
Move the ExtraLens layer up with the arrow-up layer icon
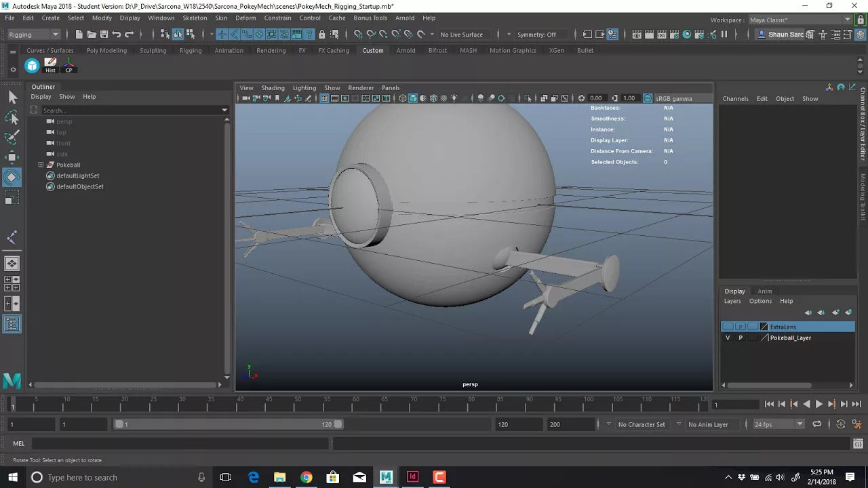point(808,312)
